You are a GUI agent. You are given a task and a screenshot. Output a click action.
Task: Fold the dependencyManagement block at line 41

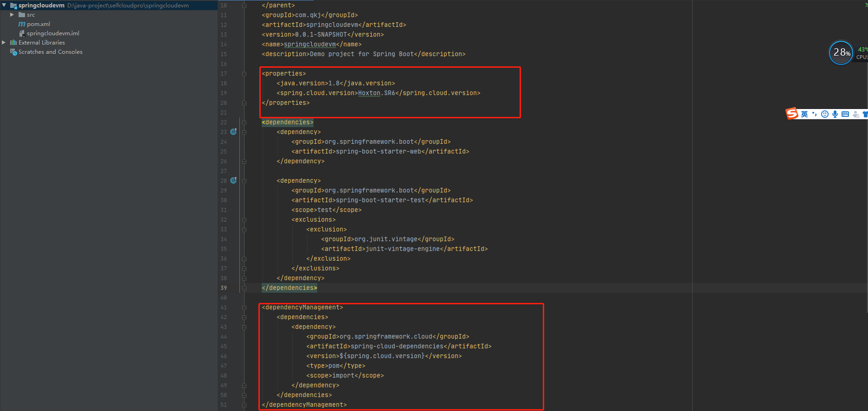[244, 308]
